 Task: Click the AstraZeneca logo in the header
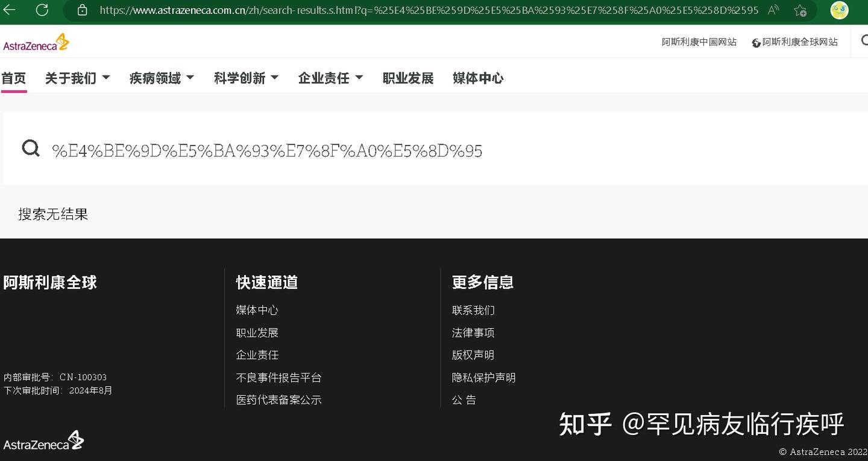[x=36, y=41]
